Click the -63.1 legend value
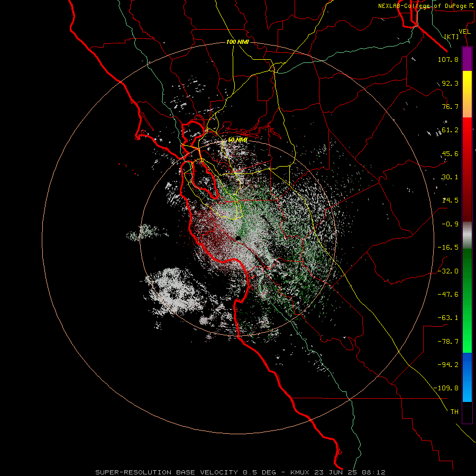Screen dimensions: 476x476 [448, 318]
